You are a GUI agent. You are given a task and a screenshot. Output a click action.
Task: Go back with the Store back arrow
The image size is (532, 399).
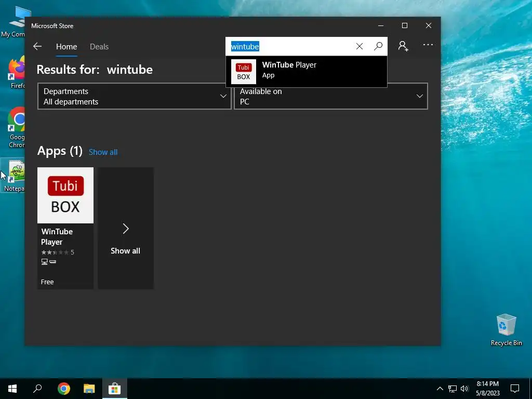click(x=37, y=46)
